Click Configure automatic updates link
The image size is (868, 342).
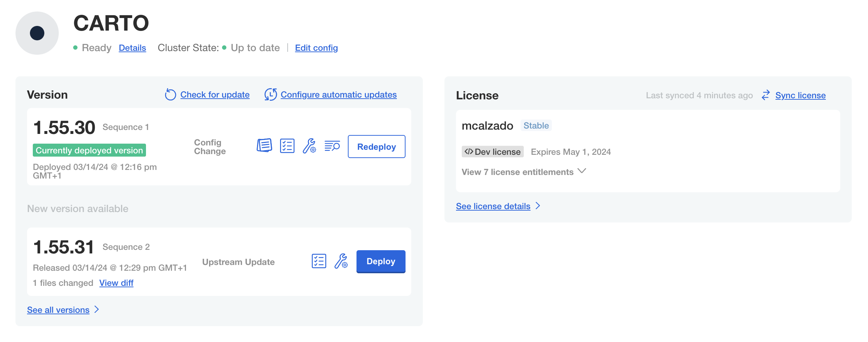pyautogui.click(x=338, y=95)
